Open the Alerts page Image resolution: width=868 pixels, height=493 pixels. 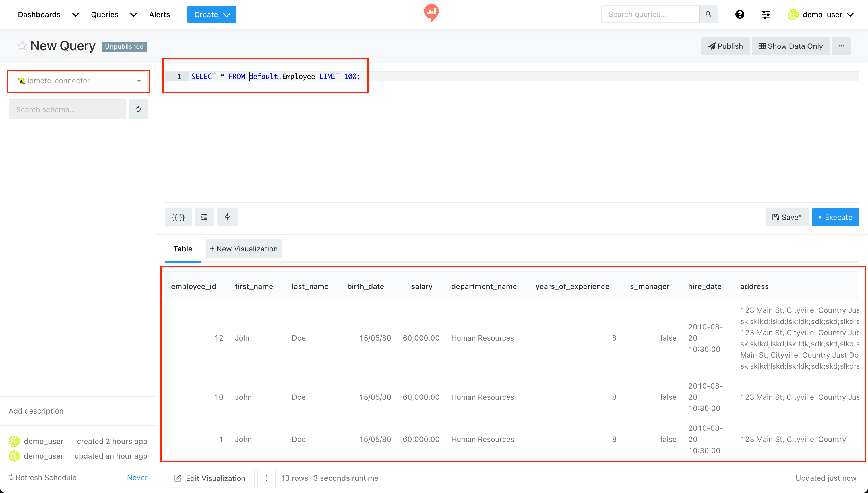point(160,15)
